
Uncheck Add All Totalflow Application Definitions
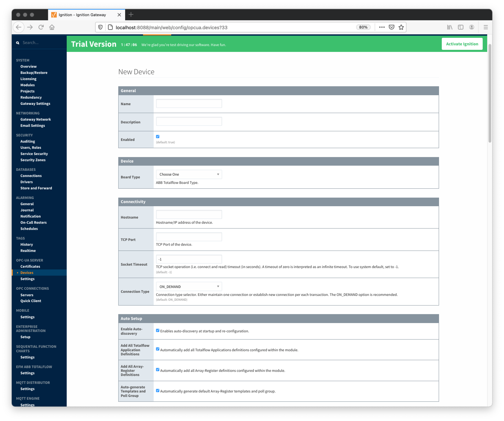(x=158, y=349)
